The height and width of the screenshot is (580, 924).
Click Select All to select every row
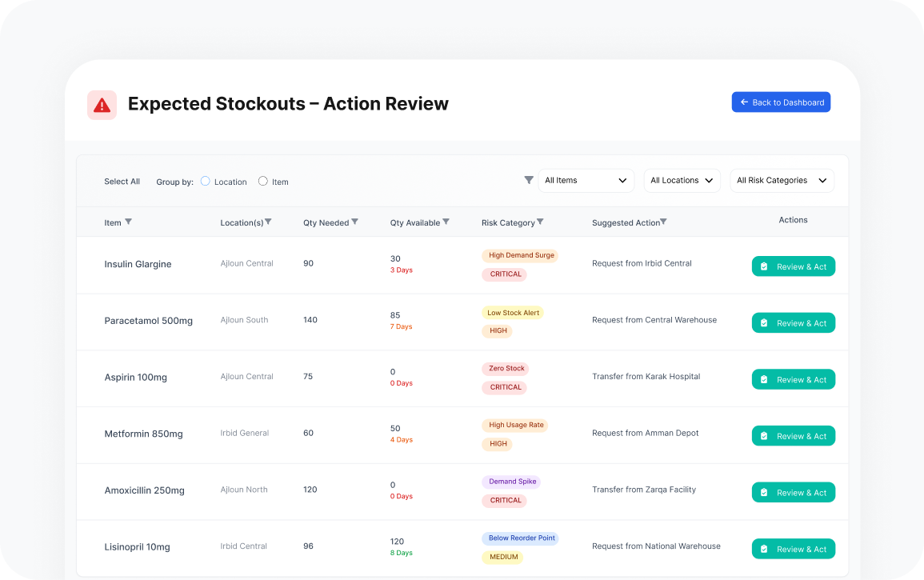122,182
